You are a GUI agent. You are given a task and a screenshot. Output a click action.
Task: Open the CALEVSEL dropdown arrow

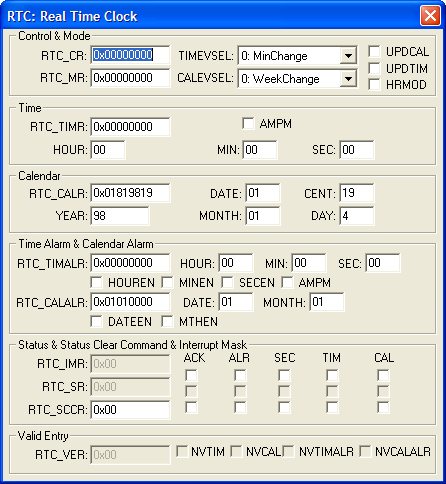tap(348, 79)
